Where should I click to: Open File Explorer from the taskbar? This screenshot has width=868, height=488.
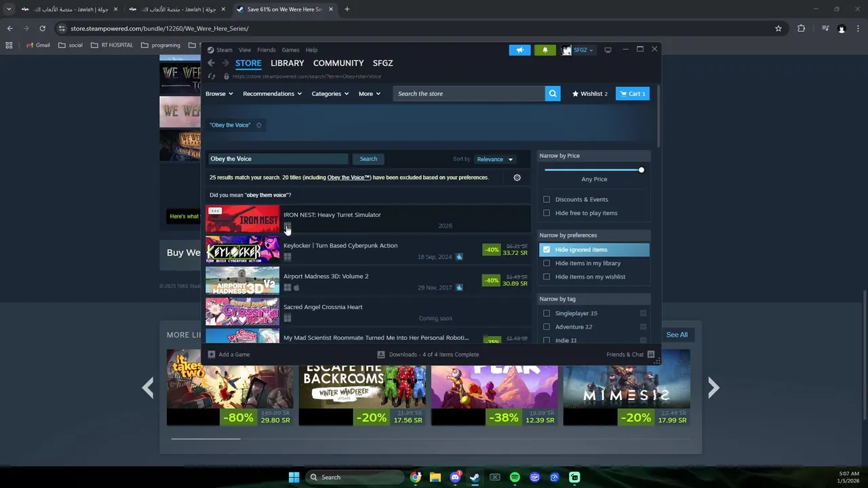435,477
